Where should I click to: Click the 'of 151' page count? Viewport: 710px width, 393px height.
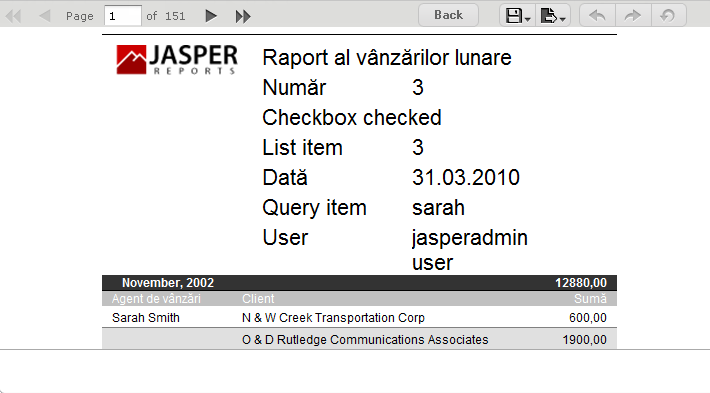pos(166,16)
